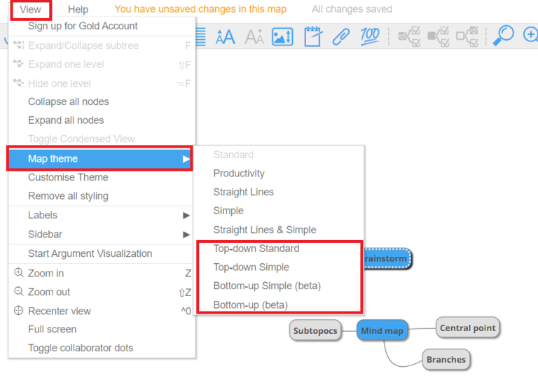This screenshot has width=538, height=392.
Task: Click the Zoom in magnifier menu icon
Action: tap(18, 273)
